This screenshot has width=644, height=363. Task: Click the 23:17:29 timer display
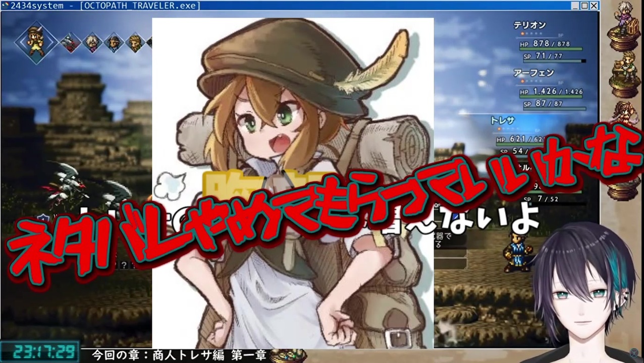point(39,351)
